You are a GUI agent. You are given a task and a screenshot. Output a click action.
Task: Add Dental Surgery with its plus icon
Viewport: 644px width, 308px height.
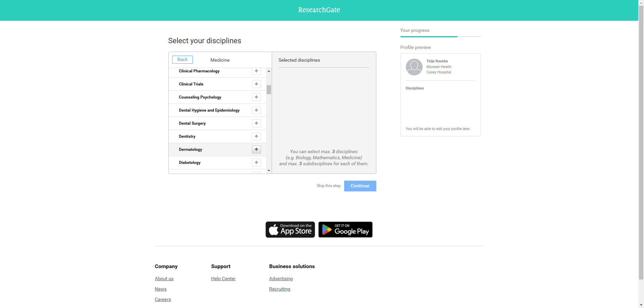tap(256, 123)
